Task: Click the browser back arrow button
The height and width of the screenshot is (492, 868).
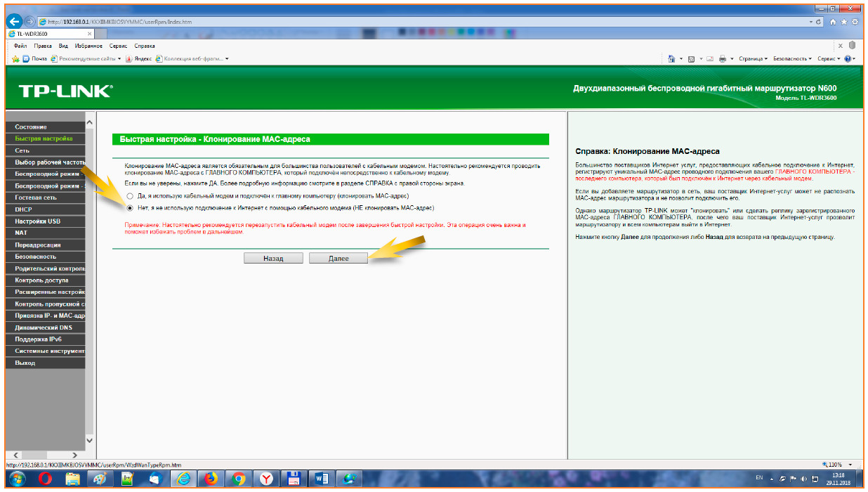Action: pyautogui.click(x=15, y=22)
